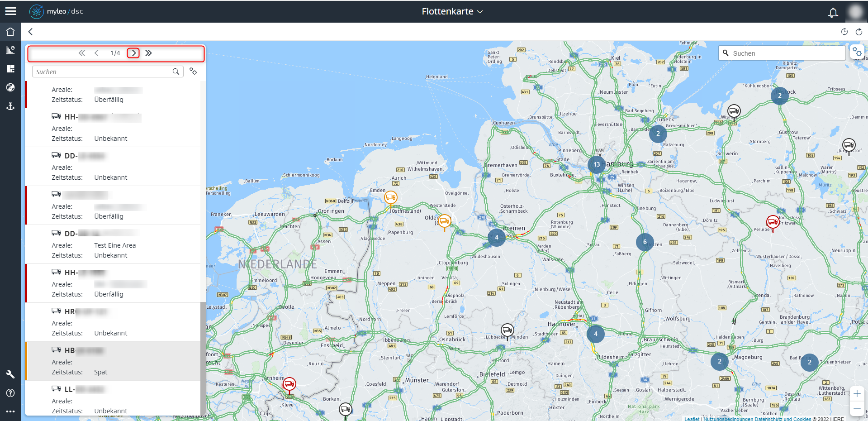
Task: Open map settings gears icon
Action: pos(857,52)
